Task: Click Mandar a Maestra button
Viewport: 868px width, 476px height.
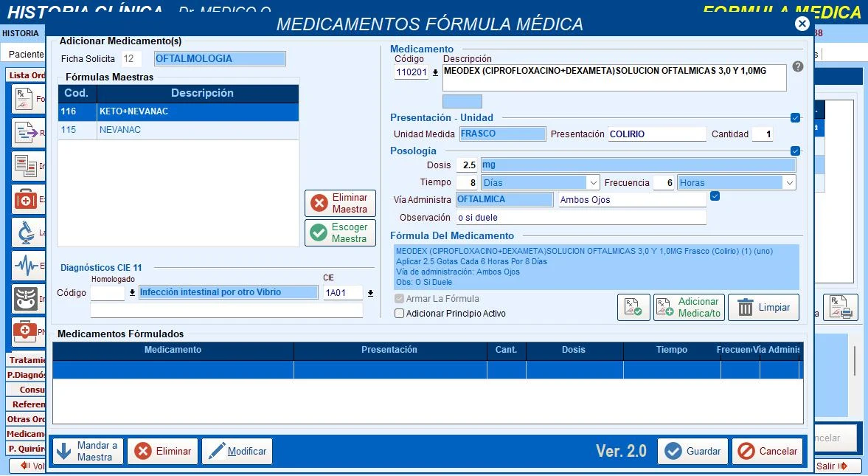Action: click(x=88, y=451)
